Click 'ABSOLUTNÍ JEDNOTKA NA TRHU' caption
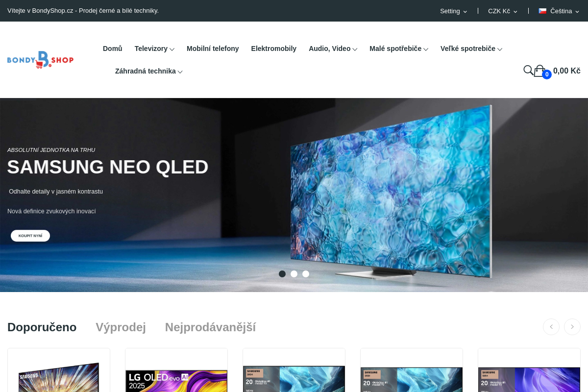The width and height of the screenshot is (588, 392). point(51,150)
